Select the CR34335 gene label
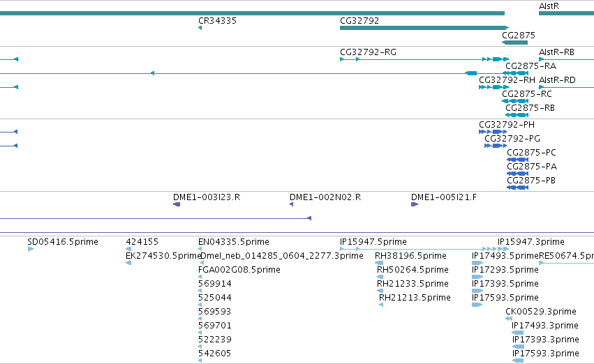This screenshot has width=594, height=364. click(x=217, y=21)
